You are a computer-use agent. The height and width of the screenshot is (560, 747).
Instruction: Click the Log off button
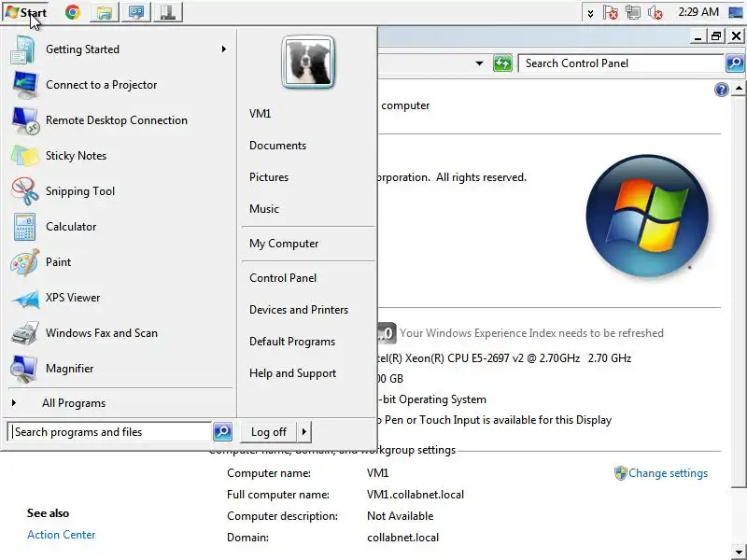tap(269, 432)
